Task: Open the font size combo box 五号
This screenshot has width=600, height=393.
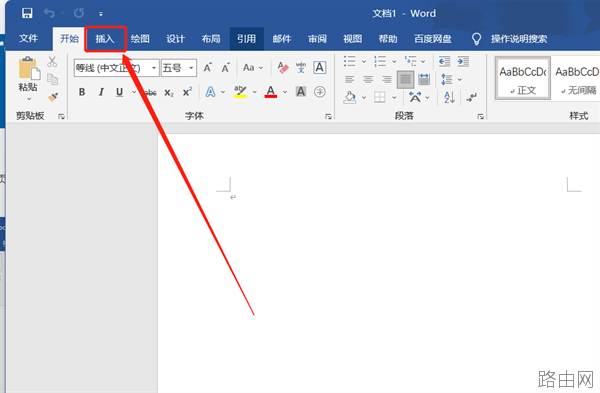Action: coord(179,68)
